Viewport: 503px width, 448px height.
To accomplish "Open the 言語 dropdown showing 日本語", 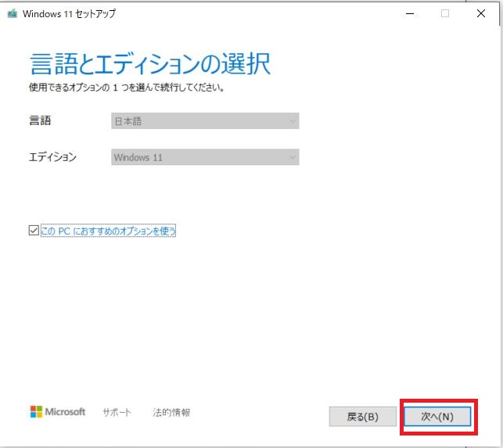I will (203, 121).
